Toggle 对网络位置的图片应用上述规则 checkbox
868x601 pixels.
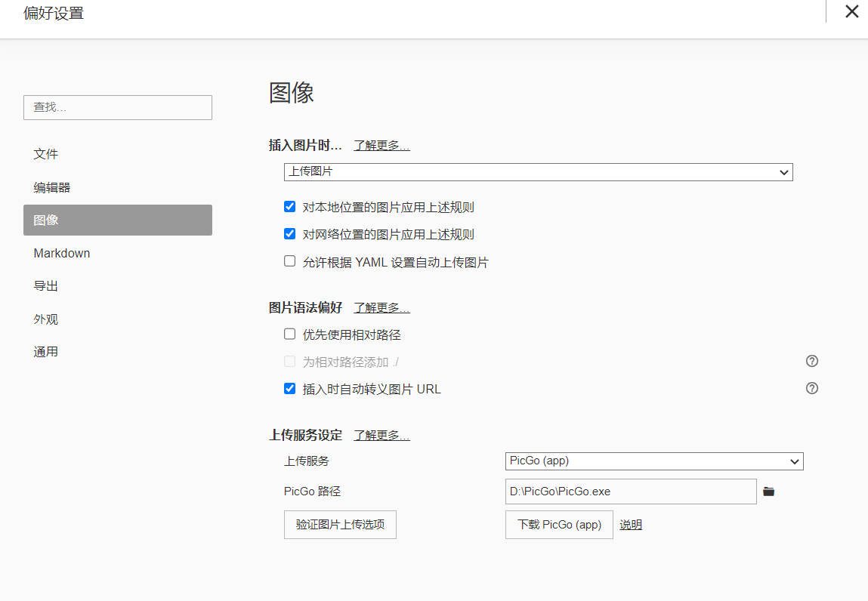click(x=289, y=234)
